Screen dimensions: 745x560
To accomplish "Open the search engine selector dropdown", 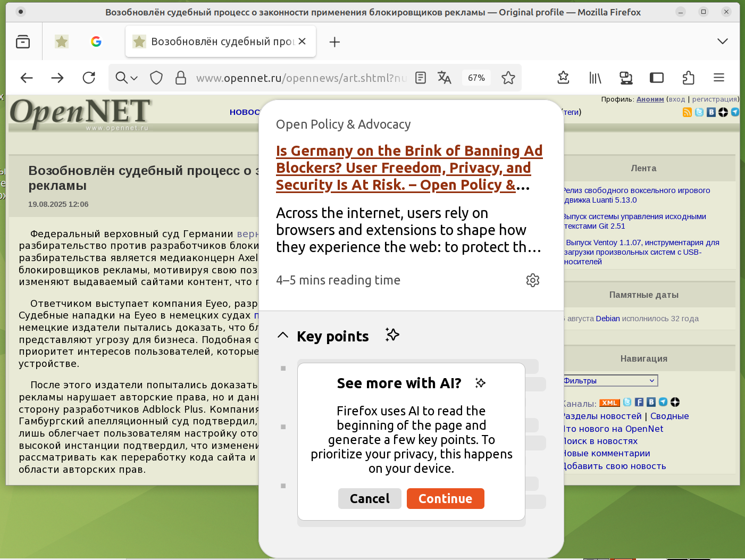I will (x=127, y=78).
